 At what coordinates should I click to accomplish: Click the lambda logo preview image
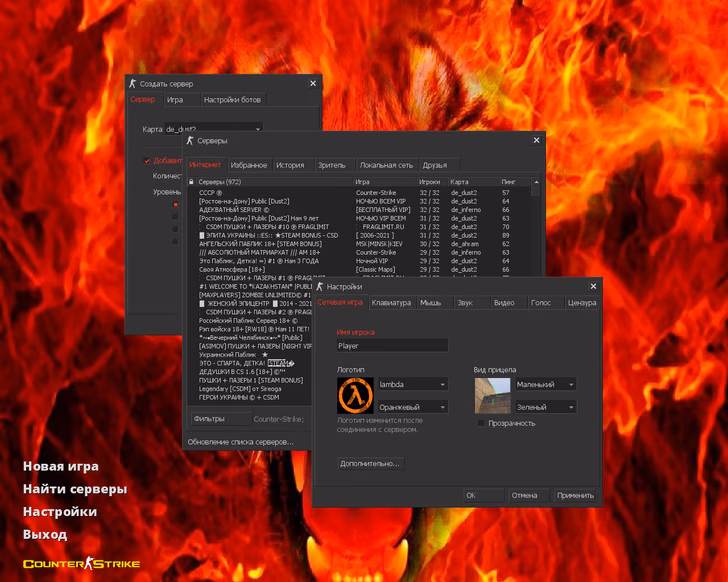tap(354, 396)
